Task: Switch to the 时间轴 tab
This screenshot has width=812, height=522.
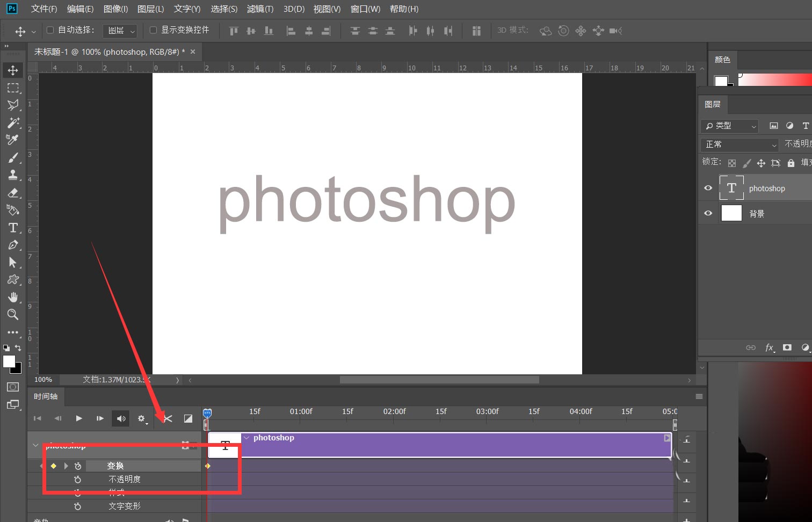Action: (46, 396)
